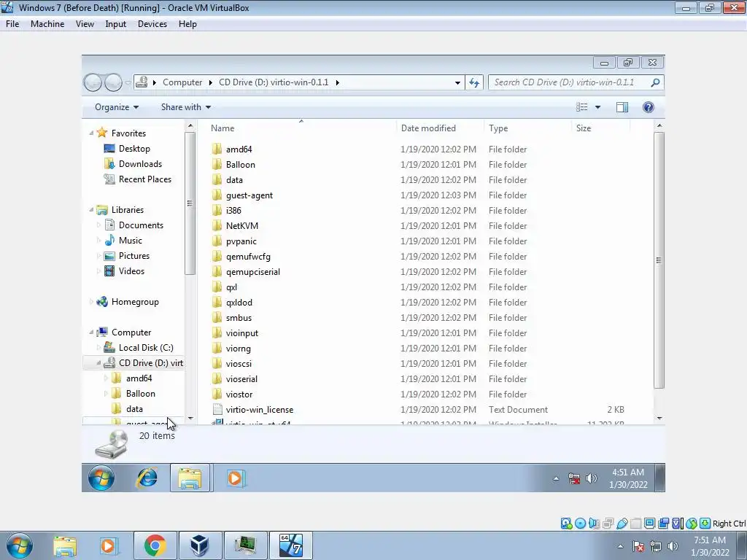Click the host Start button
This screenshot has width=747, height=560.
pos(19,545)
